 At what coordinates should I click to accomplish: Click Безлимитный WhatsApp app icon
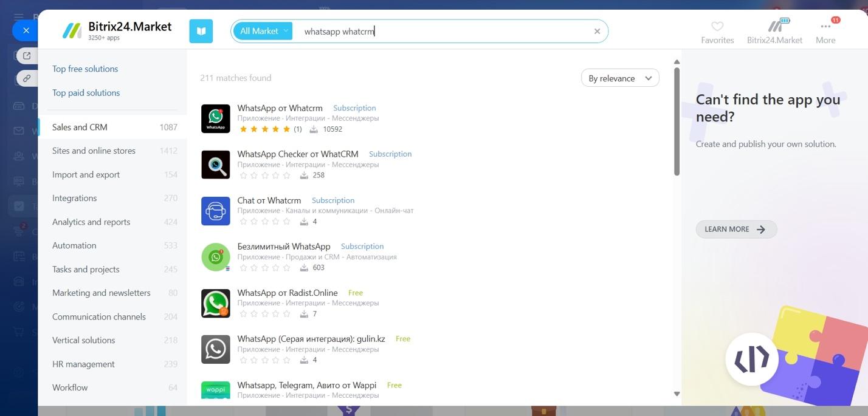216,257
